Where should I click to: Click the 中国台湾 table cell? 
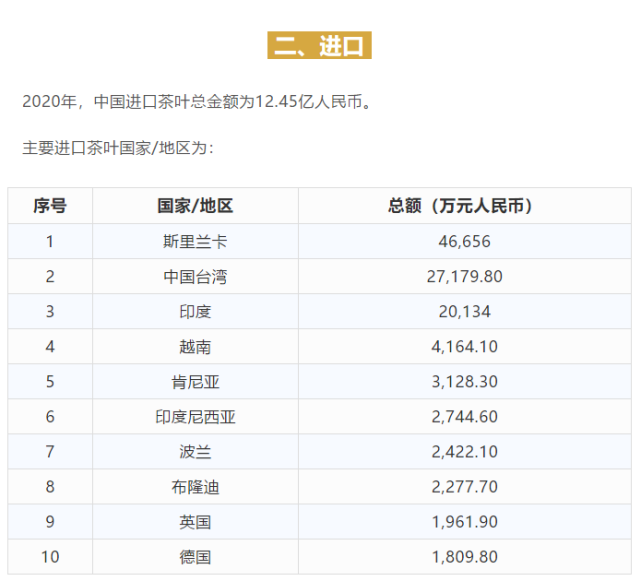click(x=195, y=276)
